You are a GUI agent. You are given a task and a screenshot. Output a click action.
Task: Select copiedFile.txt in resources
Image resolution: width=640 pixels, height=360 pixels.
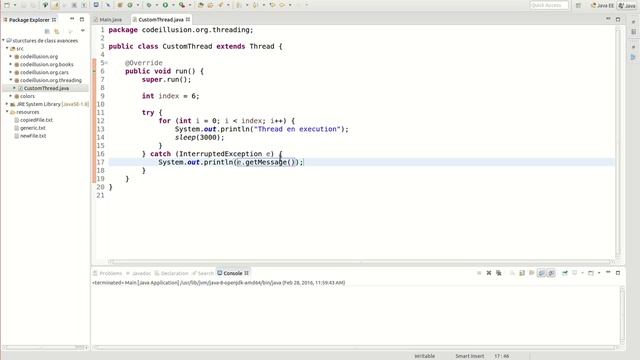point(36,120)
